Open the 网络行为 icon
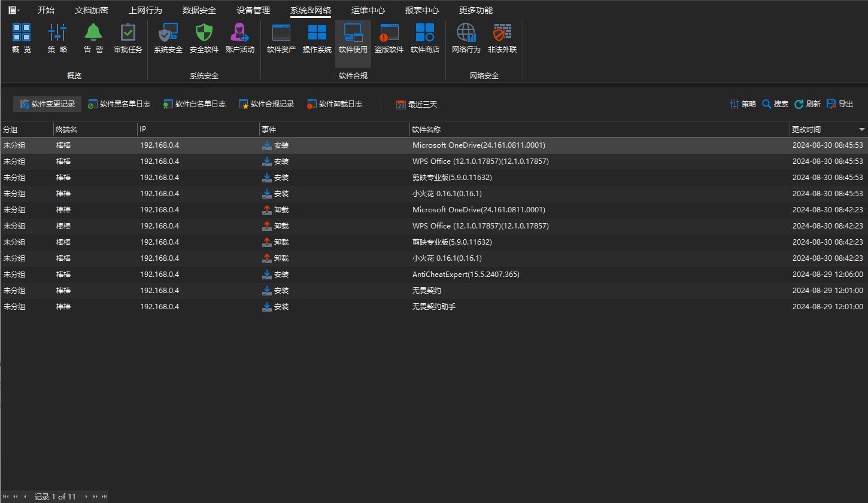 point(465,37)
